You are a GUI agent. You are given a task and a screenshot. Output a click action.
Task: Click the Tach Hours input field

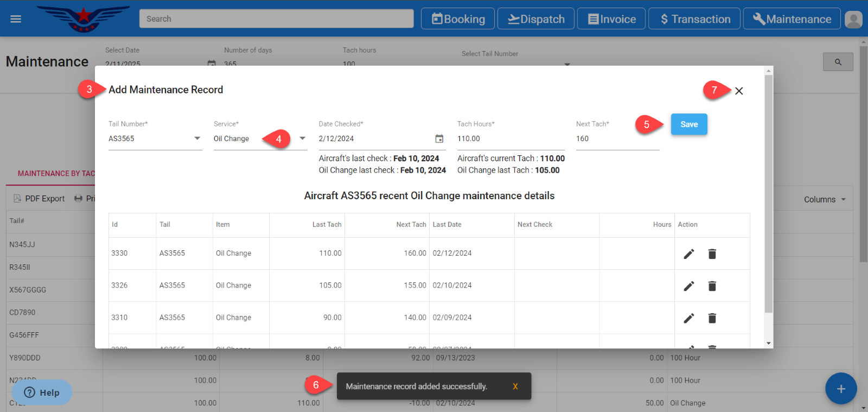click(x=510, y=139)
